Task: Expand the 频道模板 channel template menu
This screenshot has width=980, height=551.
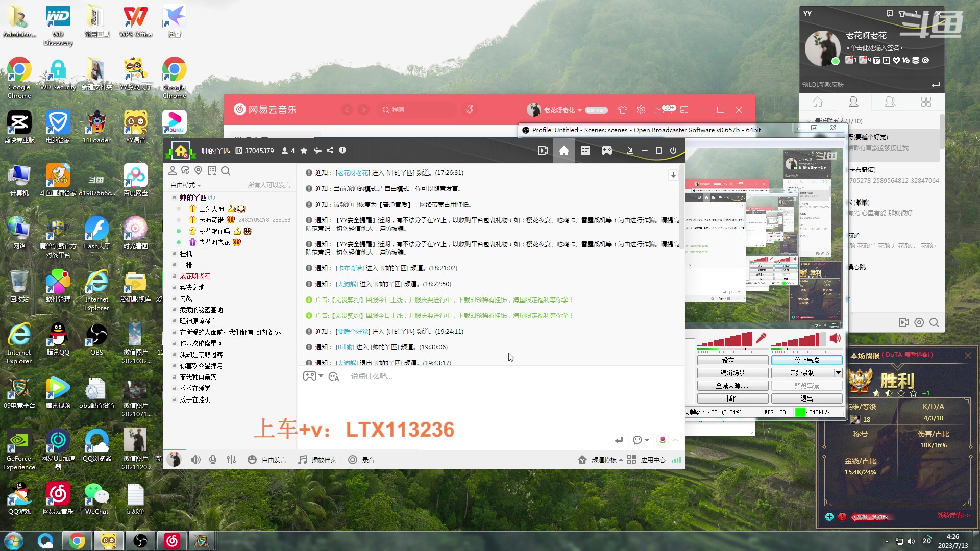Action: (601, 460)
